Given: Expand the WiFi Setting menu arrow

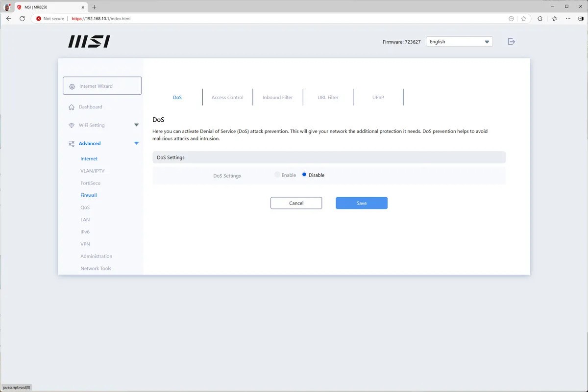Looking at the screenshot, I should (136, 125).
